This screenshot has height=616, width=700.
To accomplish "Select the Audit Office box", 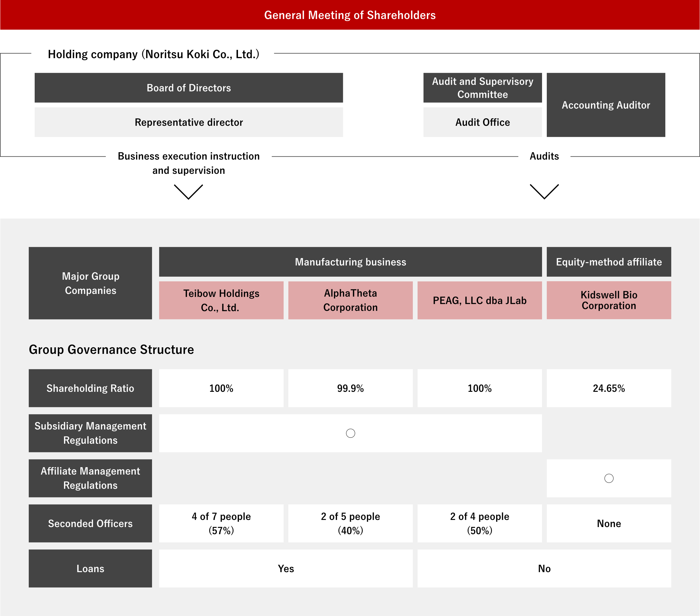I will pos(482,122).
